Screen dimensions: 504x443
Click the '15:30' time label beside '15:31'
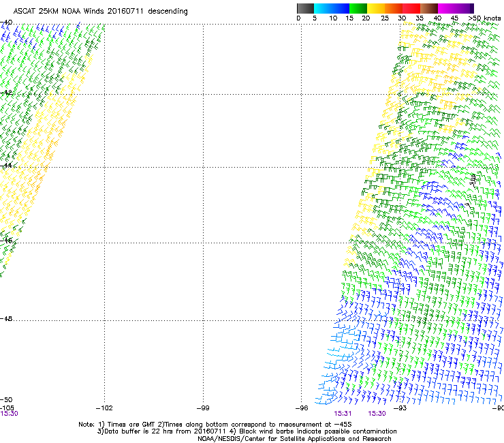click(377, 414)
